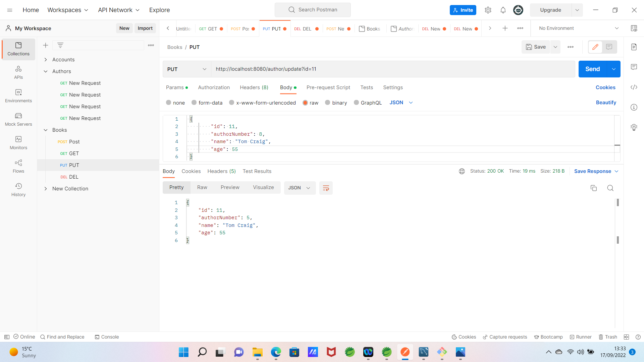Open the documentation icon in right sidebar
The height and width of the screenshot is (362, 644).
point(634,47)
